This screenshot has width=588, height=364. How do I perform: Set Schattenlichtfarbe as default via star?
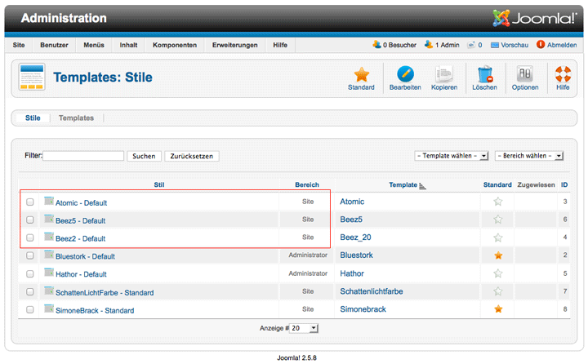click(498, 291)
